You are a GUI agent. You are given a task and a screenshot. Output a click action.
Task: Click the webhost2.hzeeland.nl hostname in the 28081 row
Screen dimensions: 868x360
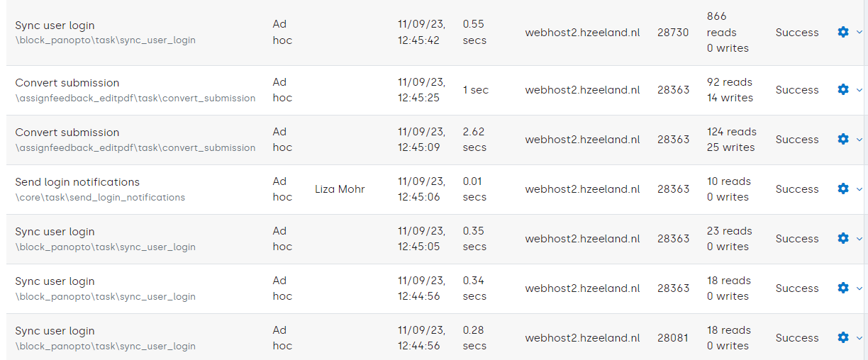click(582, 338)
